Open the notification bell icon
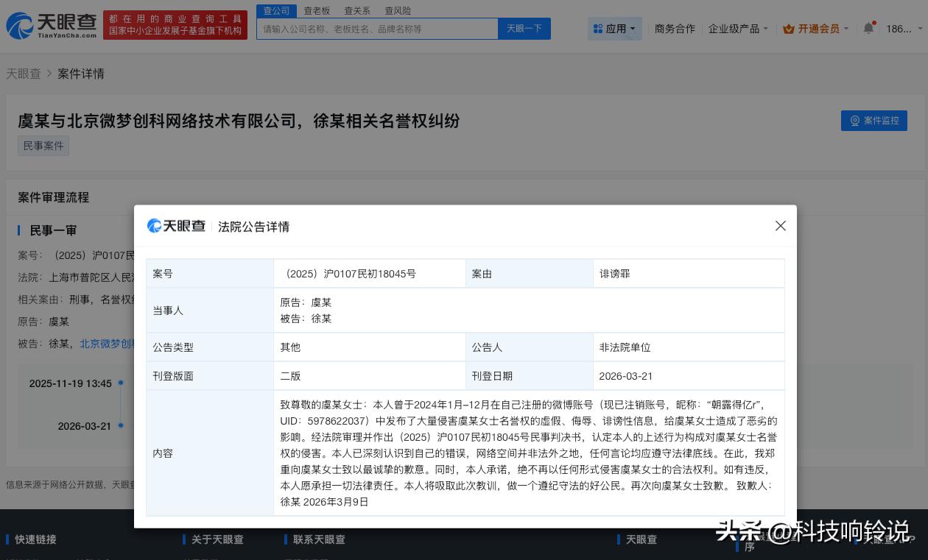 (x=868, y=28)
